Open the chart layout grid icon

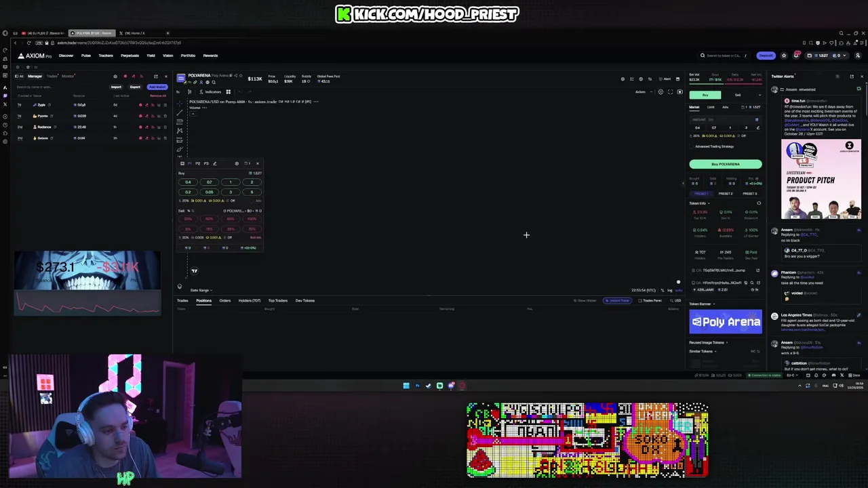[x=228, y=91]
